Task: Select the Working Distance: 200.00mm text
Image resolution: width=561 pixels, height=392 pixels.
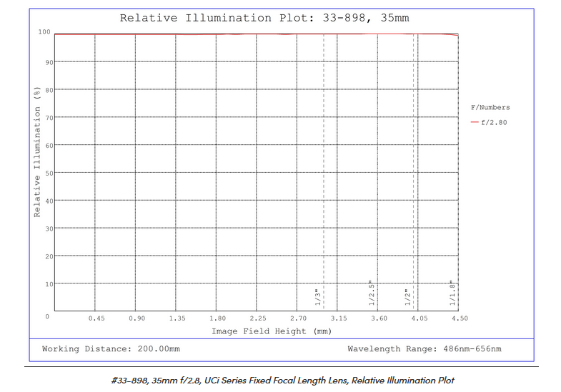Action: click(x=111, y=349)
